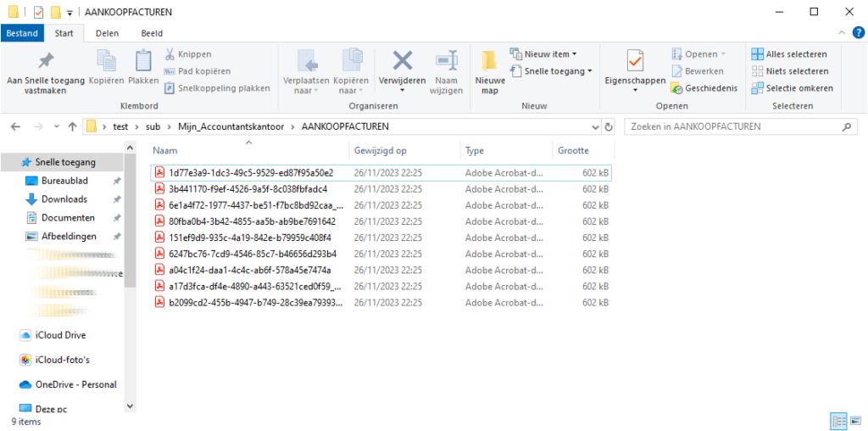
Task: Collapse the ribbon with chevron
Action: click(842, 33)
